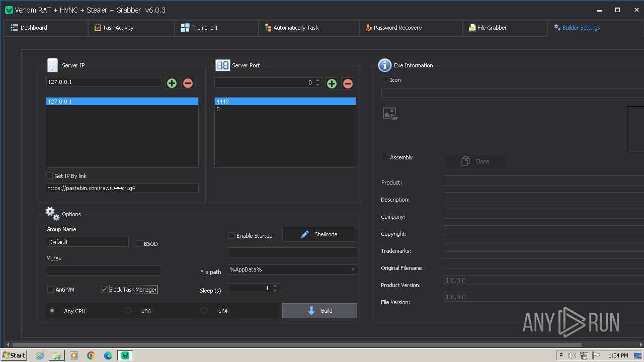Open the Automatically Task tab
The width and height of the screenshot is (644, 362).
point(308,28)
